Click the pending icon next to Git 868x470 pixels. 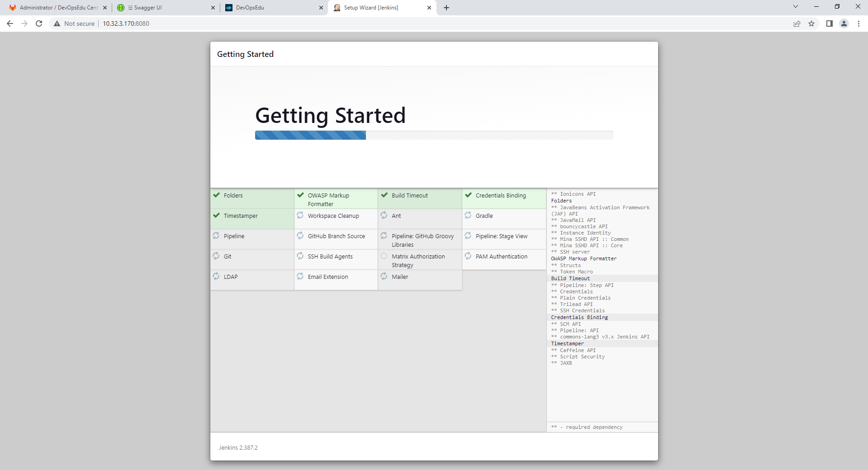click(216, 256)
